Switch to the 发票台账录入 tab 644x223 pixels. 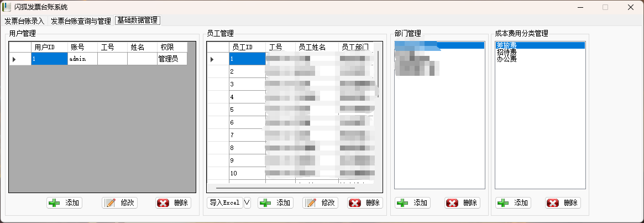click(x=24, y=21)
